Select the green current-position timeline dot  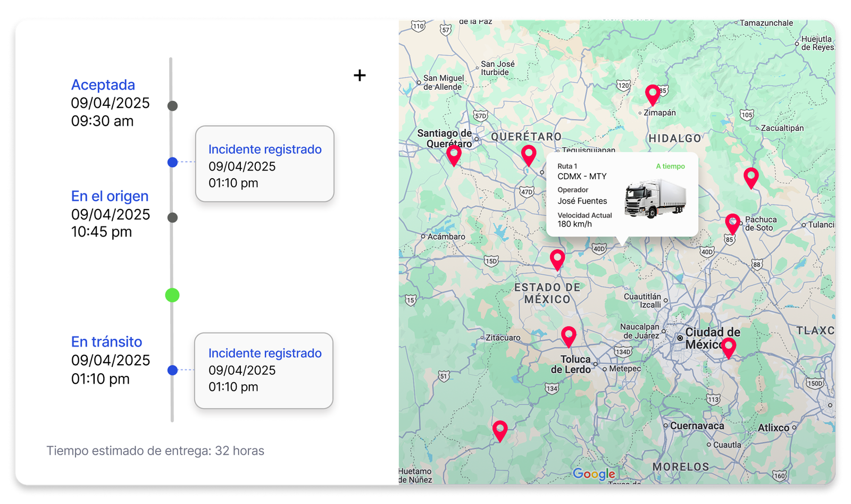coord(172,295)
